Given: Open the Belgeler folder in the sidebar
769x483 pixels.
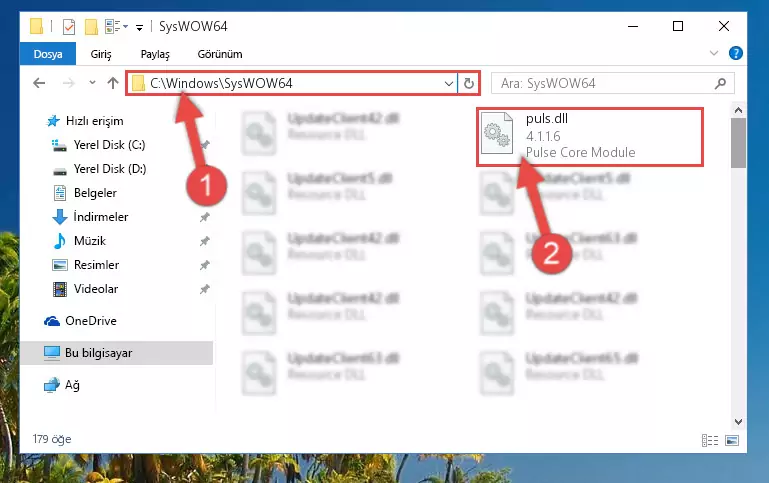Looking at the screenshot, I should pyautogui.click(x=95, y=193).
